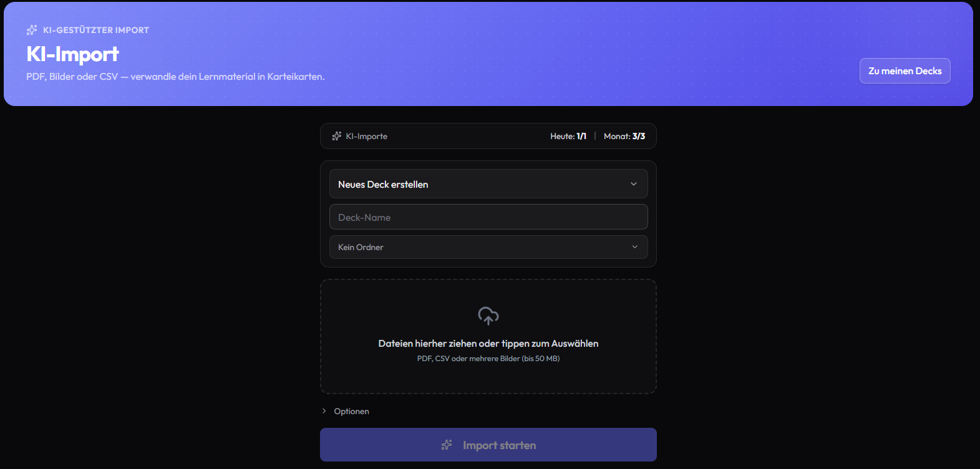Viewport: 980px width, 469px height.
Task: Start the import with Import starten
Action: click(x=488, y=445)
